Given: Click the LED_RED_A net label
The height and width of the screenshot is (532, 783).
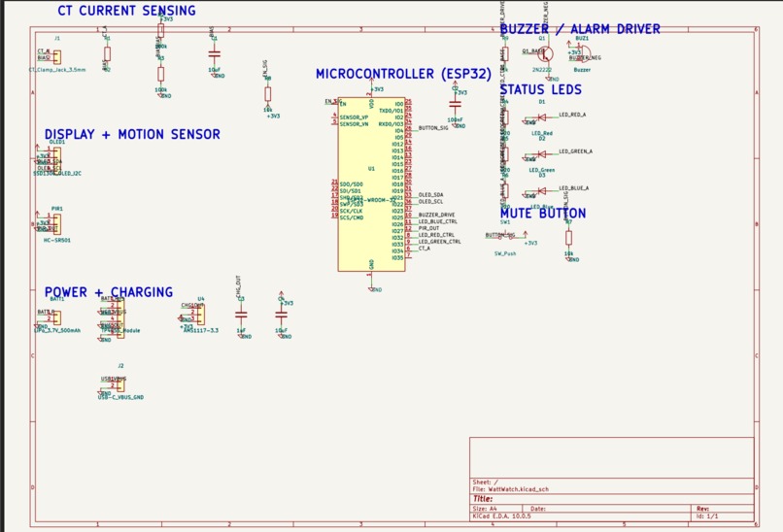Looking at the screenshot, I should (x=572, y=115).
